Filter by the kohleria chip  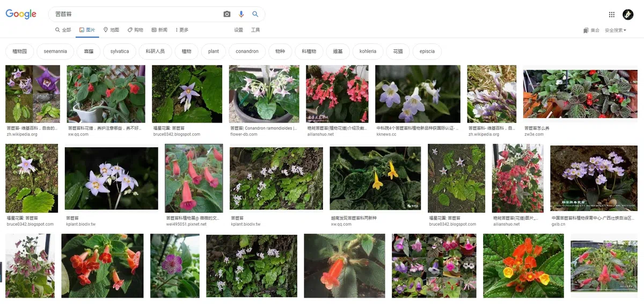368,52
